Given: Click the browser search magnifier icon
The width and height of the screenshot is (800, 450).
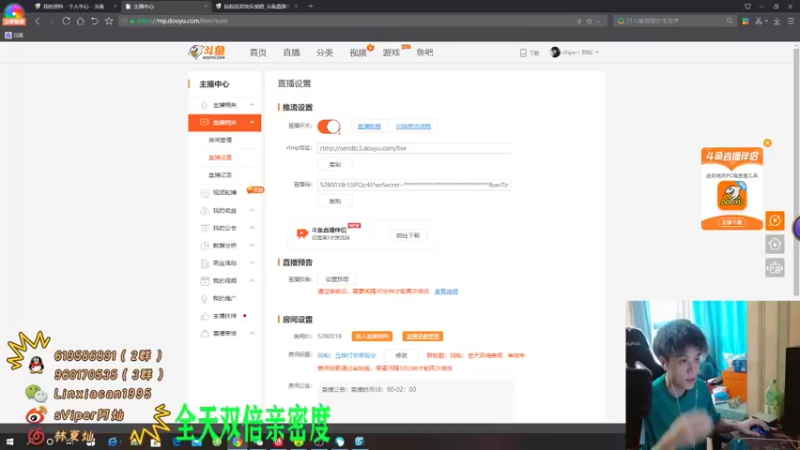Looking at the screenshot, I should 730,21.
